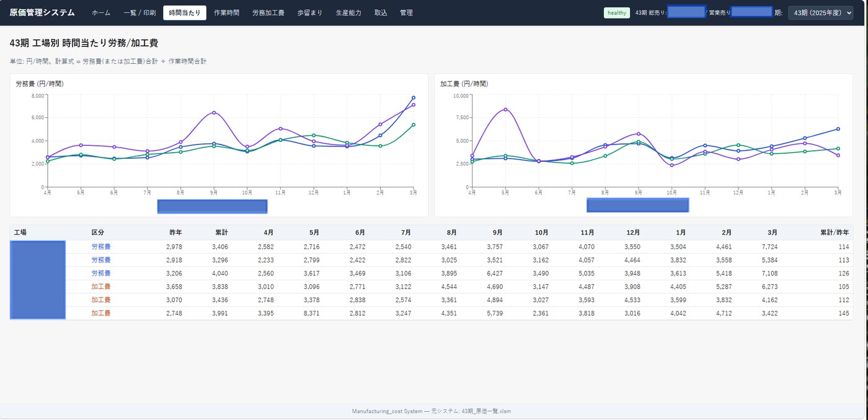Select the active 時間当たり tab
The height and width of the screenshot is (420, 868).
tap(185, 12)
